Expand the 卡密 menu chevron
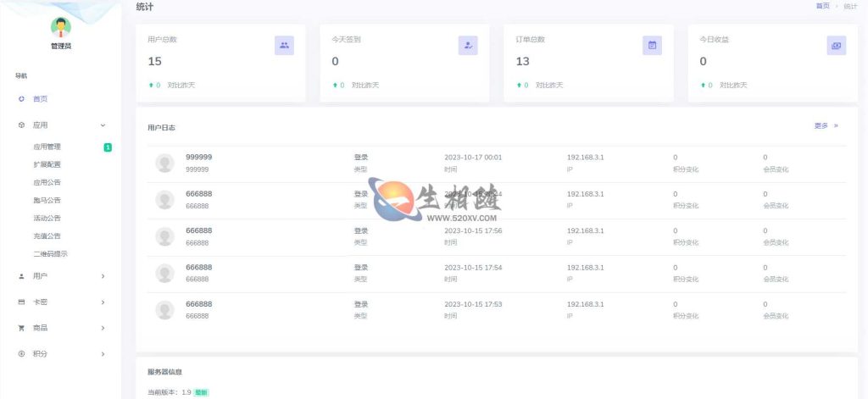The height and width of the screenshot is (399, 868). coord(103,302)
